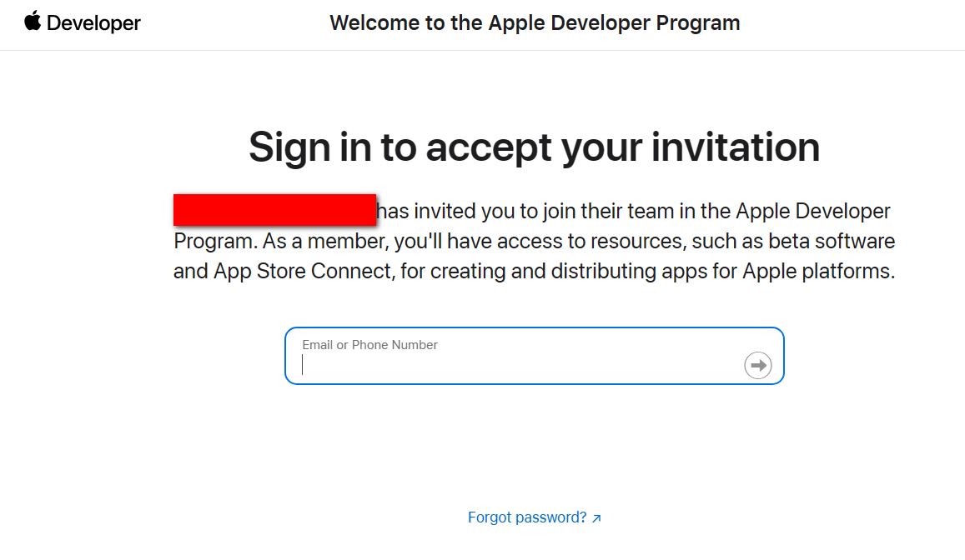965x560 pixels.
Task: Click the "Email or Phone Number" field label
Action: 369,345
